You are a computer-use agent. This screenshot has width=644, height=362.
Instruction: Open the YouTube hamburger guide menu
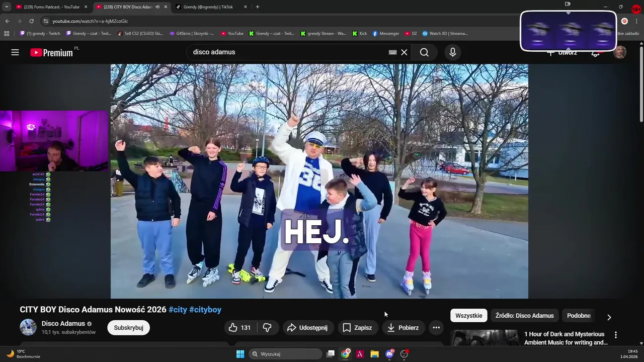point(15,52)
